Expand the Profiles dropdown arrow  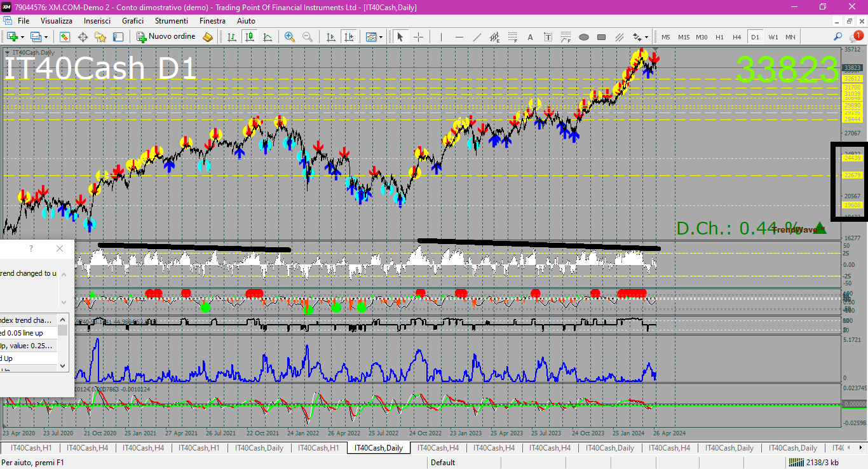(46, 37)
